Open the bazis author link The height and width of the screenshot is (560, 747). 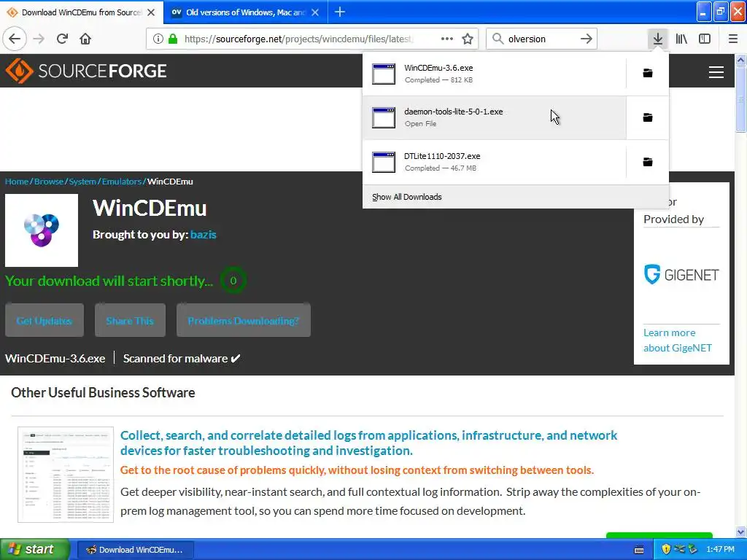point(204,234)
